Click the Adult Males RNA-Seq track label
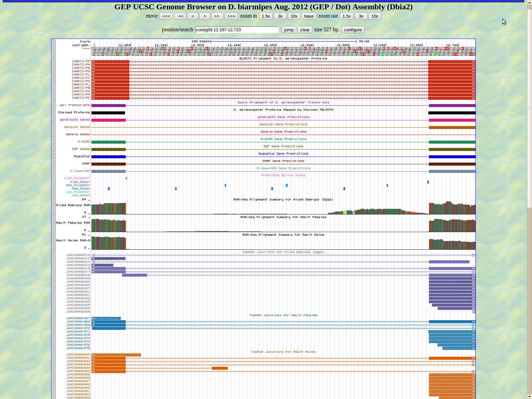The height and width of the screenshot is (399, 532). [73, 240]
